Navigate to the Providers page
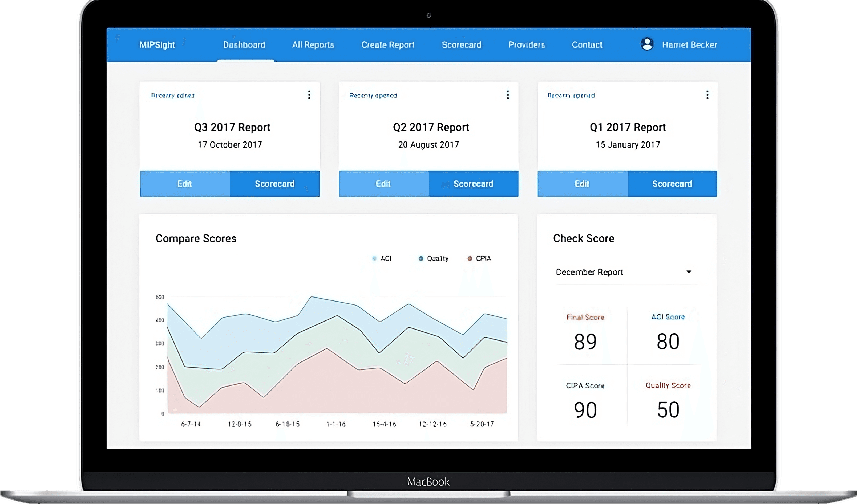Viewport: 857px width, 504px height. (x=527, y=45)
